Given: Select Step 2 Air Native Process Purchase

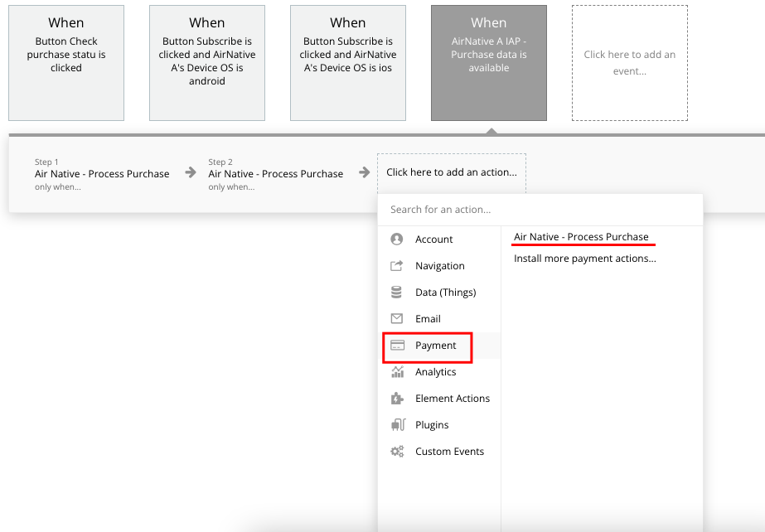Looking at the screenshot, I should (275, 174).
